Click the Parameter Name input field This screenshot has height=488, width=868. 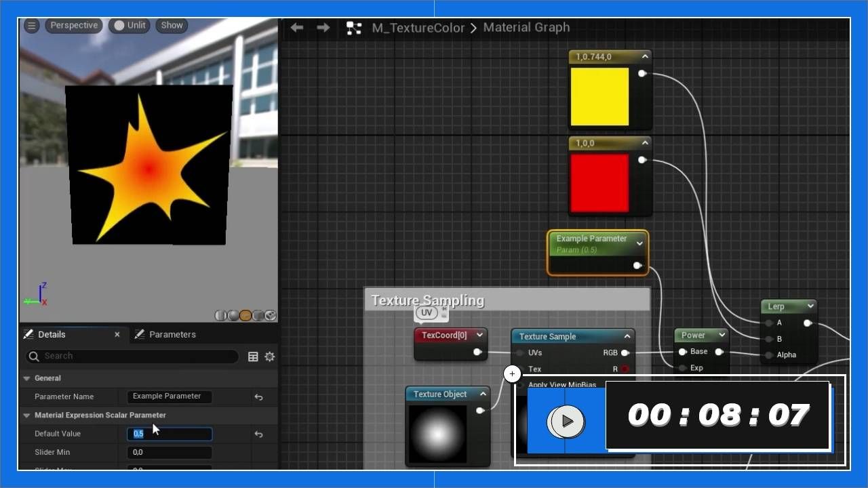tap(170, 397)
